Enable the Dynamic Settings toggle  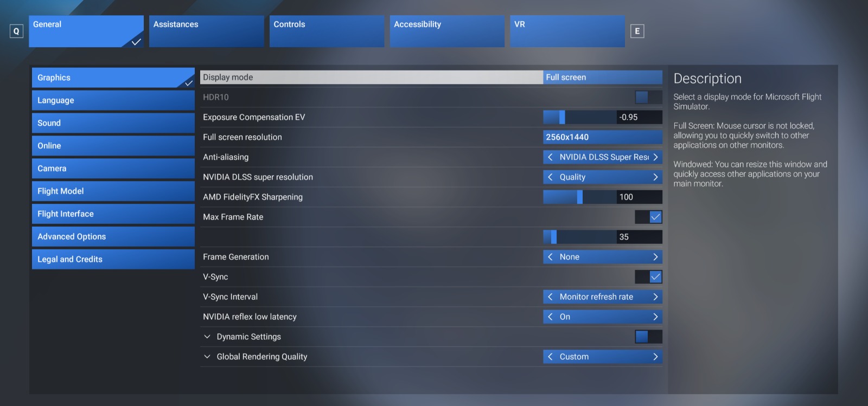pyautogui.click(x=649, y=337)
